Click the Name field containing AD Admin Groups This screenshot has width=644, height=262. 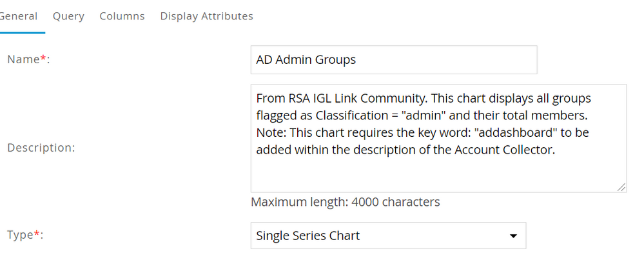(x=393, y=60)
